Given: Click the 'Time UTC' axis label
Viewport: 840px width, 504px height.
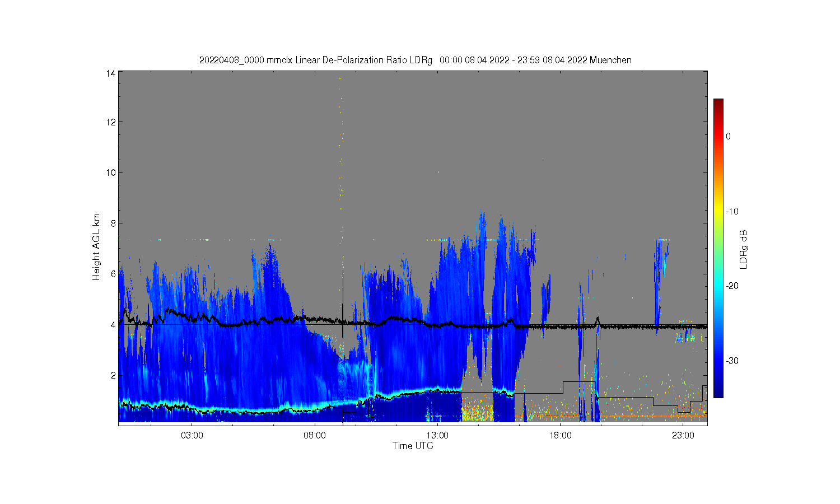Looking at the screenshot, I should [x=413, y=446].
